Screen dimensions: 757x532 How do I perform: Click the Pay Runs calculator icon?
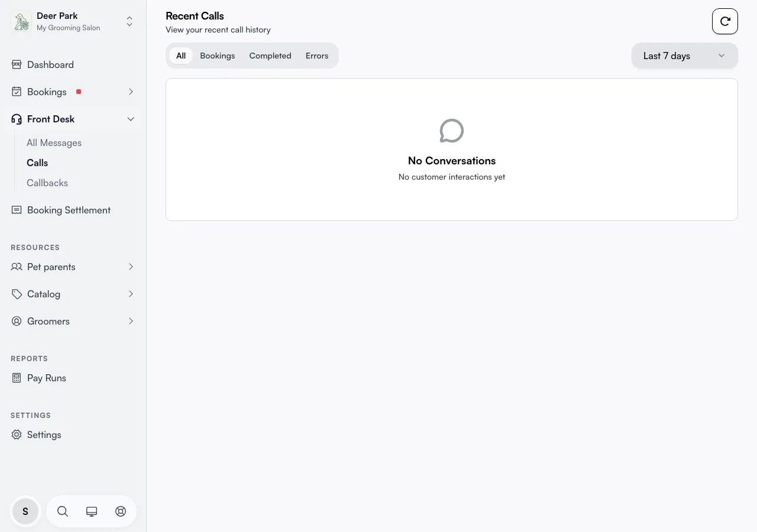pos(17,378)
